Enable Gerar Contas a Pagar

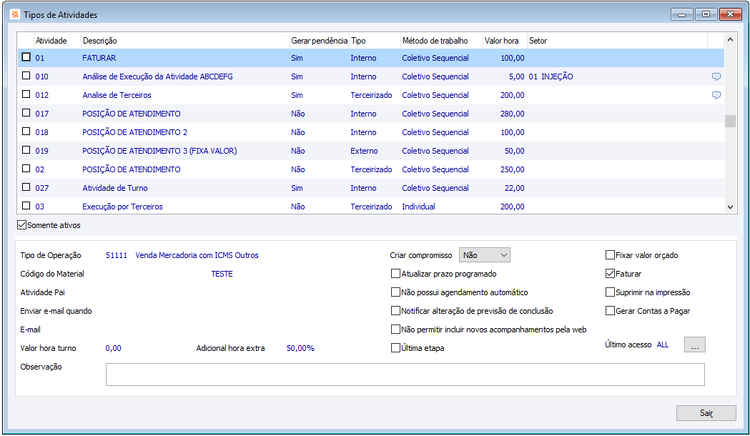610,311
